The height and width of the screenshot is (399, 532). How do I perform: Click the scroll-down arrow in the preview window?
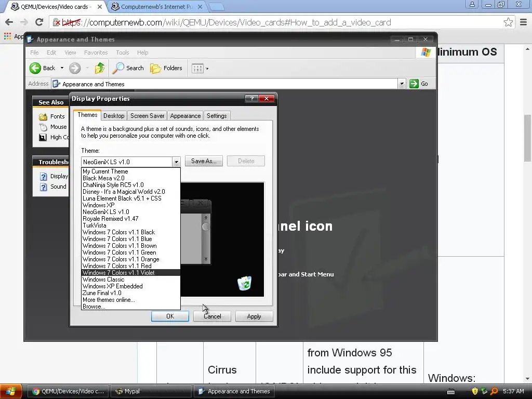coord(206,259)
